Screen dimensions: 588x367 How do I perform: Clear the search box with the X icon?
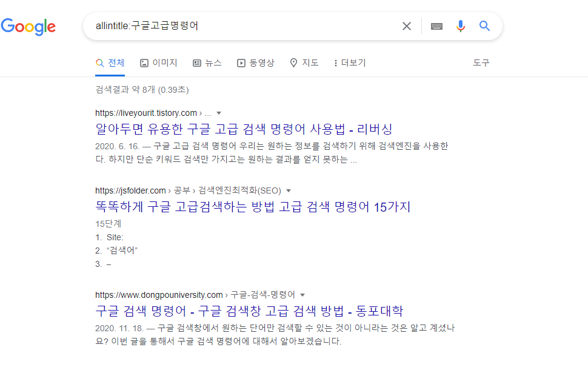[x=407, y=26]
